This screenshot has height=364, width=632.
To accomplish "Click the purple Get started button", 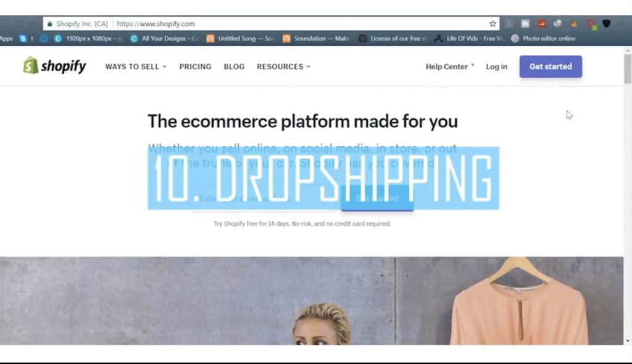I will coord(551,67).
